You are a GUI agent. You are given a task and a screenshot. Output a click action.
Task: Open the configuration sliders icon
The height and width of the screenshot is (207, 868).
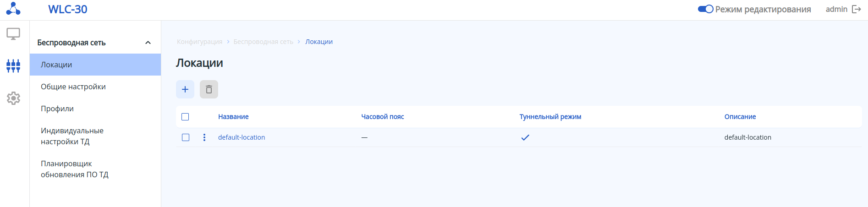point(13,65)
